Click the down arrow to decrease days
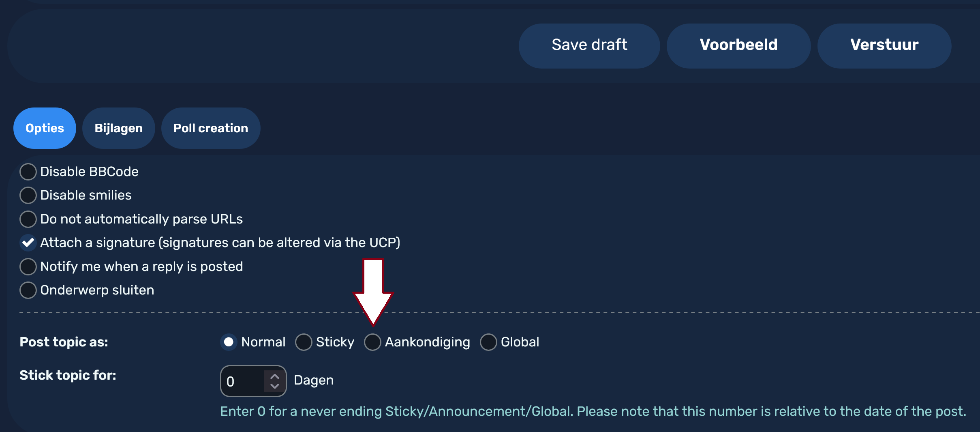This screenshot has height=432, width=980. pyautogui.click(x=275, y=386)
